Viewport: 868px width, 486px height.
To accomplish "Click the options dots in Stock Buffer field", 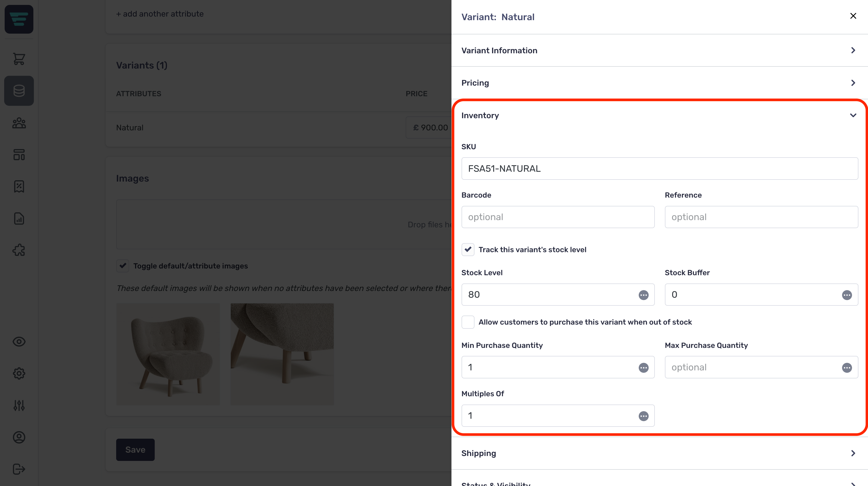I will point(847,295).
